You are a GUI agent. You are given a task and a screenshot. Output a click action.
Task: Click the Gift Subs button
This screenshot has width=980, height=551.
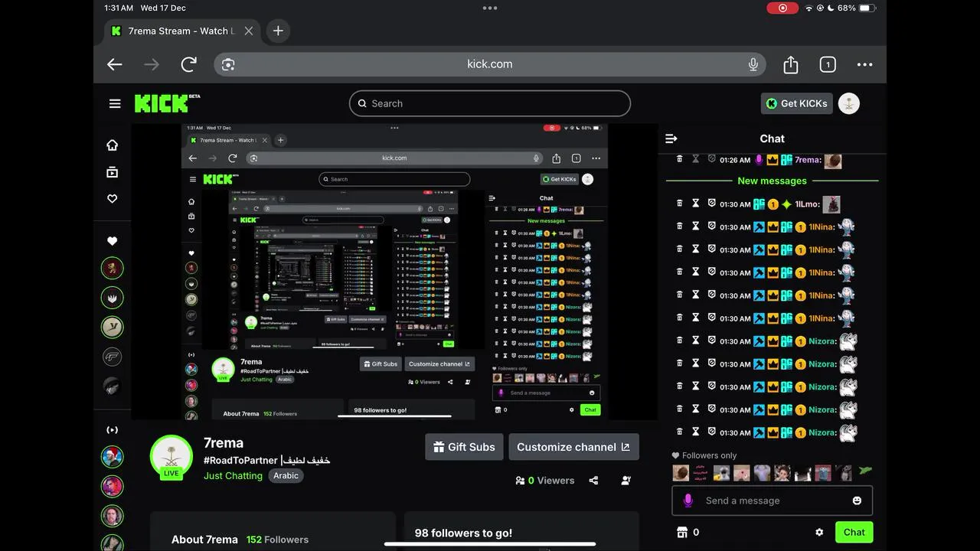click(x=464, y=447)
